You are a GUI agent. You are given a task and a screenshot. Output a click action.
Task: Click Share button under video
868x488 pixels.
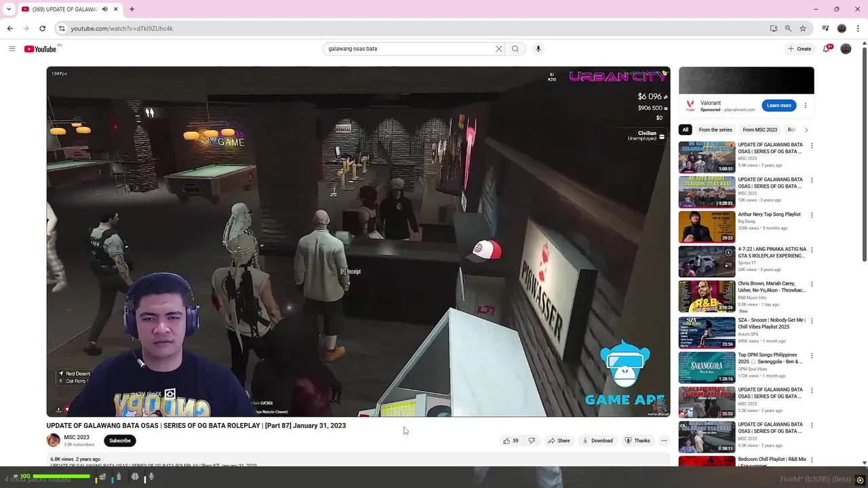(559, 441)
